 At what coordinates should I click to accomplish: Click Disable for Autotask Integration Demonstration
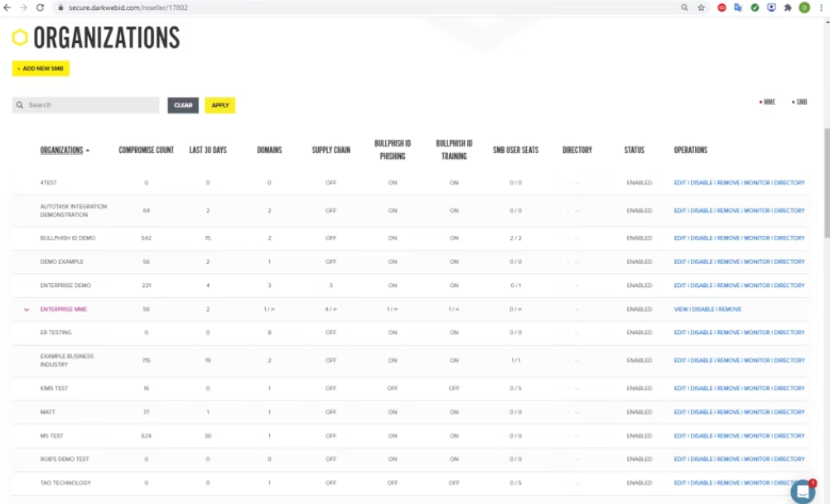point(702,210)
